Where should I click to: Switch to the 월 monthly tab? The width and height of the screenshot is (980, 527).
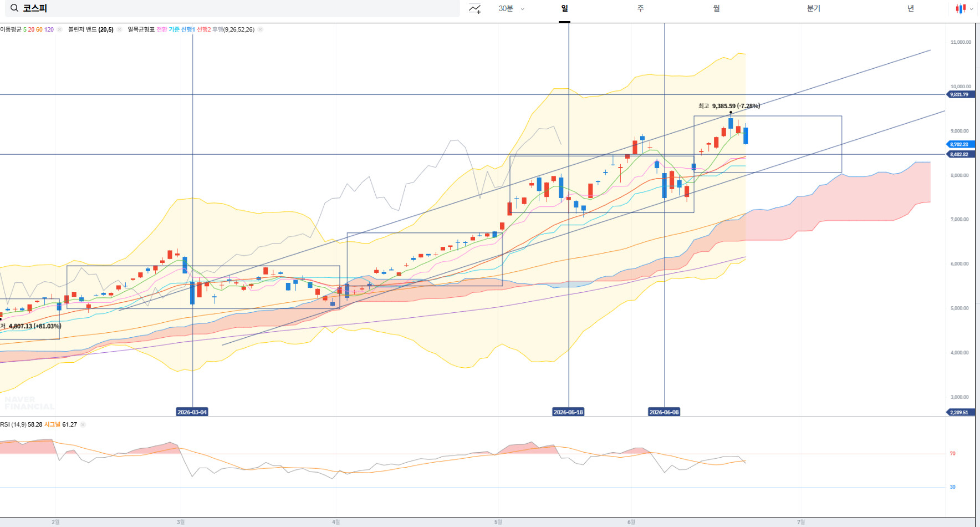point(716,8)
